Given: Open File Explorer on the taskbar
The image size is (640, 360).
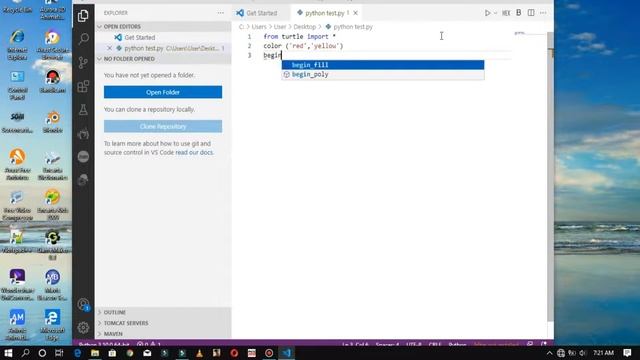Looking at the screenshot, I should 95,353.
